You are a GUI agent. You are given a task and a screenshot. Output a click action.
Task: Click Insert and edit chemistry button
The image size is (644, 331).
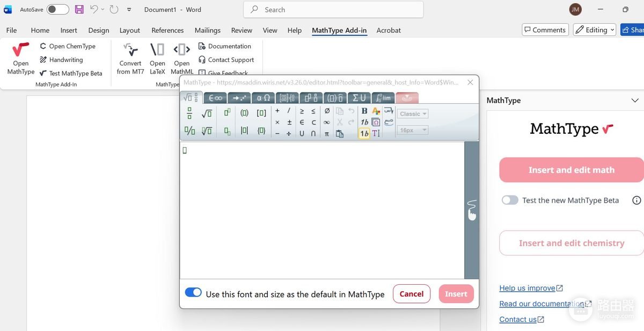572,243
